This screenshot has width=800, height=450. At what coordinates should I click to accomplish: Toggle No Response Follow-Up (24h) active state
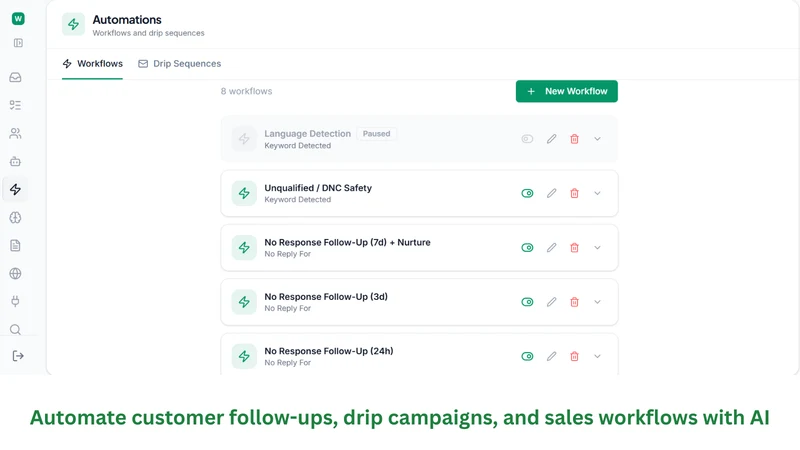[527, 356]
